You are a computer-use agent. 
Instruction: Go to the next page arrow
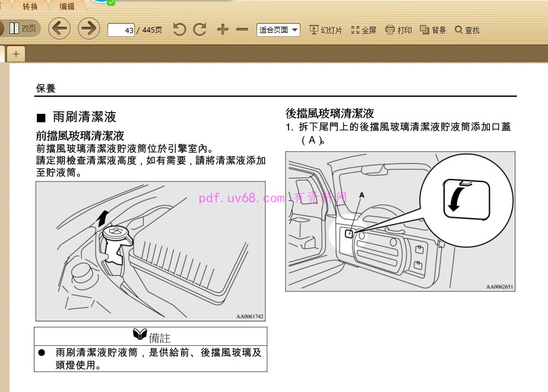pyautogui.click(x=88, y=28)
